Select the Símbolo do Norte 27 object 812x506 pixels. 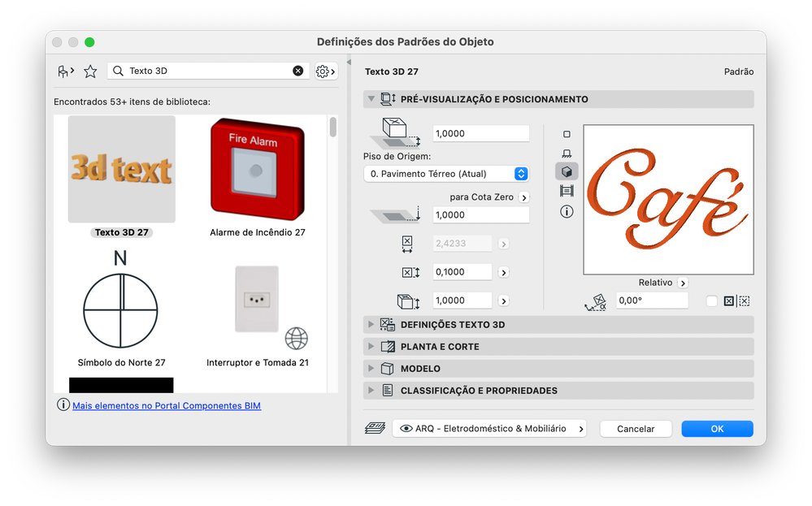[x=121, y=309]
